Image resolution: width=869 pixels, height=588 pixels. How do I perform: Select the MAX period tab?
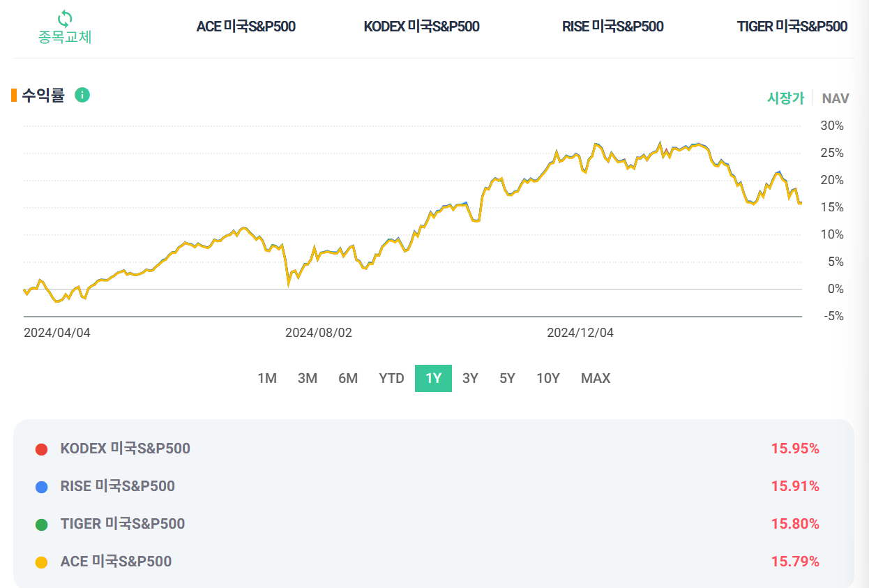[x=596, y=378]
